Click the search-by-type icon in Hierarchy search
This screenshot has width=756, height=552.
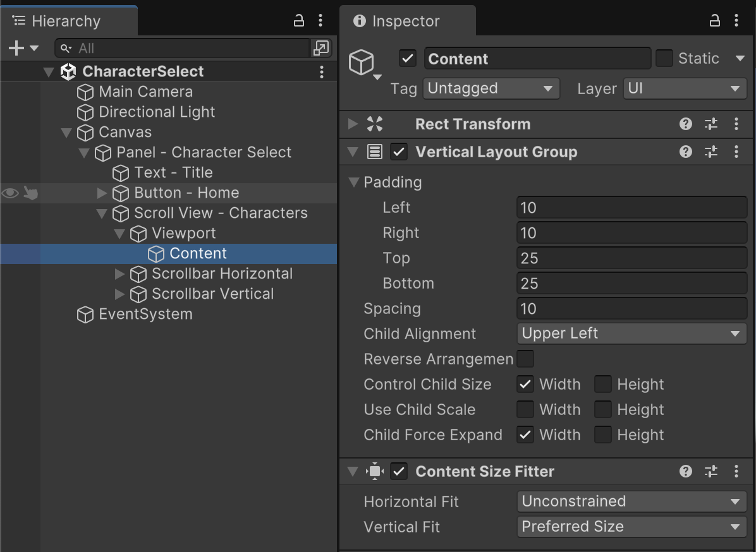point(320,48)
